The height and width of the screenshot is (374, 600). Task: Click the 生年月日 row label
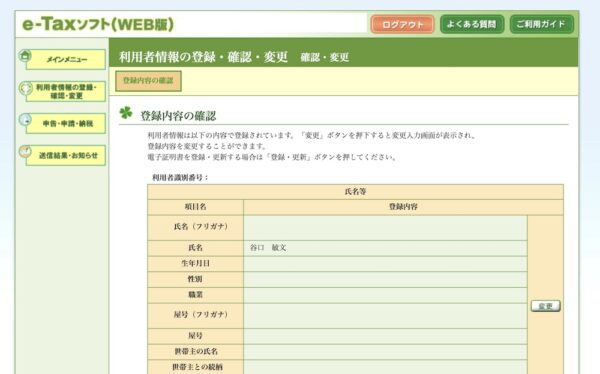(x=195, y=263)
